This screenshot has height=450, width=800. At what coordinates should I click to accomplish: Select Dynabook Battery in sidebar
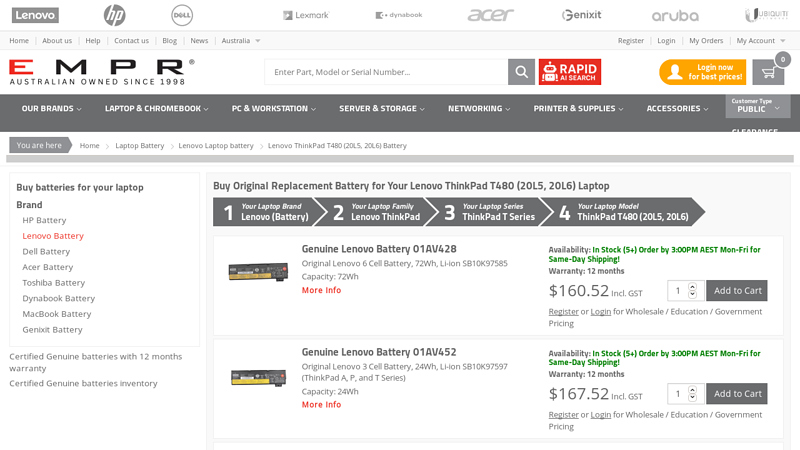59,298
